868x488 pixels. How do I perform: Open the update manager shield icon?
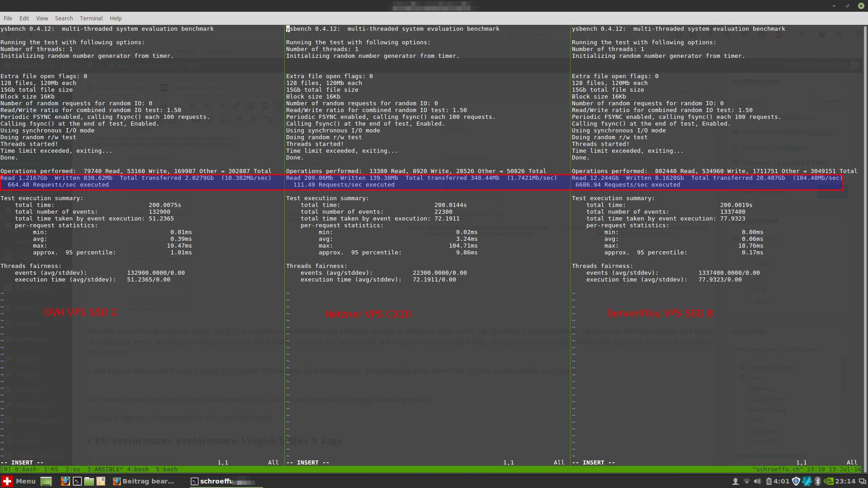point(796,481)
